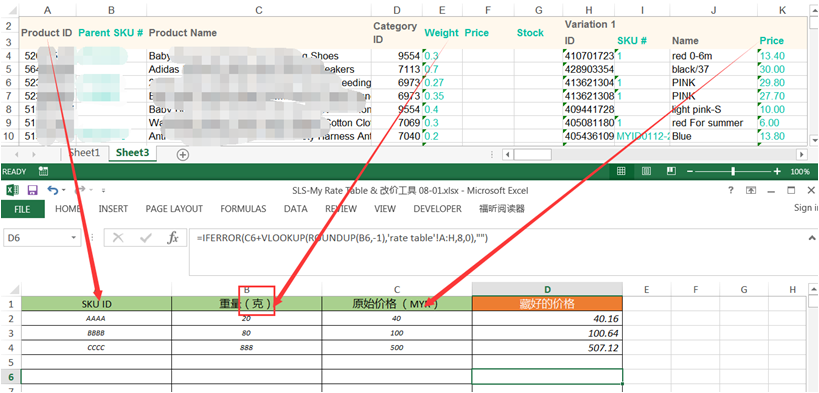Click inside the formula bar text
This screenshot has width=819, height=393.
342,238
